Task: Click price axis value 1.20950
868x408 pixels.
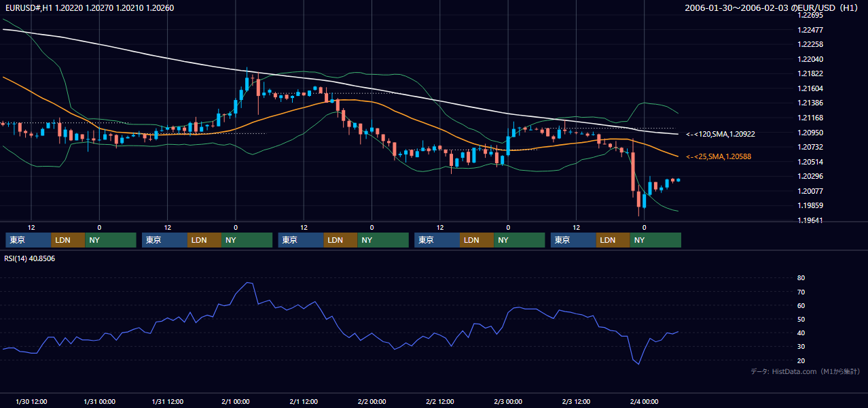Action: click(x=810, y=133)
